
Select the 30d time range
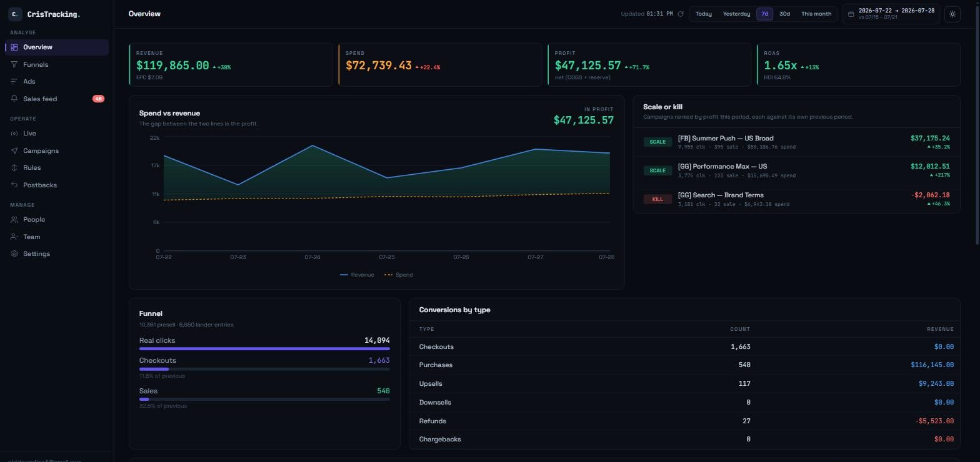click(x=784, y=14)
